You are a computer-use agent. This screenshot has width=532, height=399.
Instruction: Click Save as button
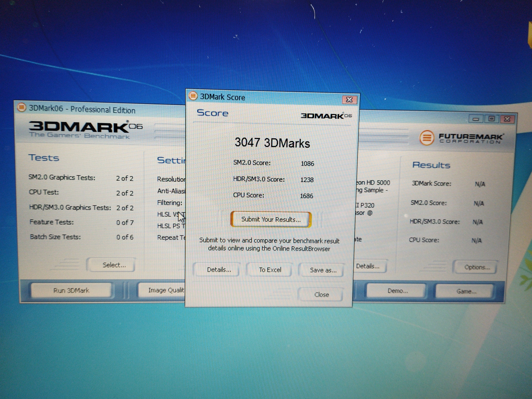[x=323, y=270]
